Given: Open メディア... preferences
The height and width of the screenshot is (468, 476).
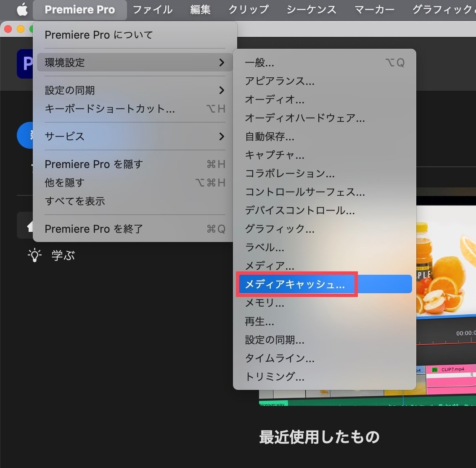Looking at the screenshot, I should click(324, 266).
